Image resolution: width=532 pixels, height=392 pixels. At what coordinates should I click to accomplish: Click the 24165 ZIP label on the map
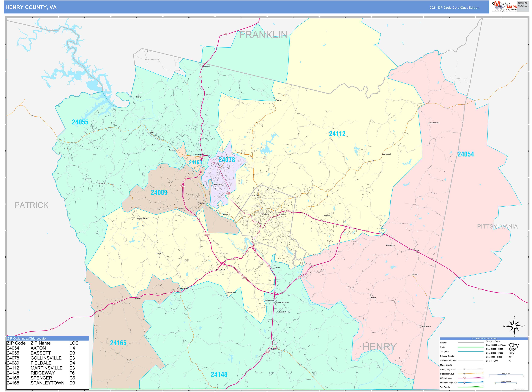118,343
